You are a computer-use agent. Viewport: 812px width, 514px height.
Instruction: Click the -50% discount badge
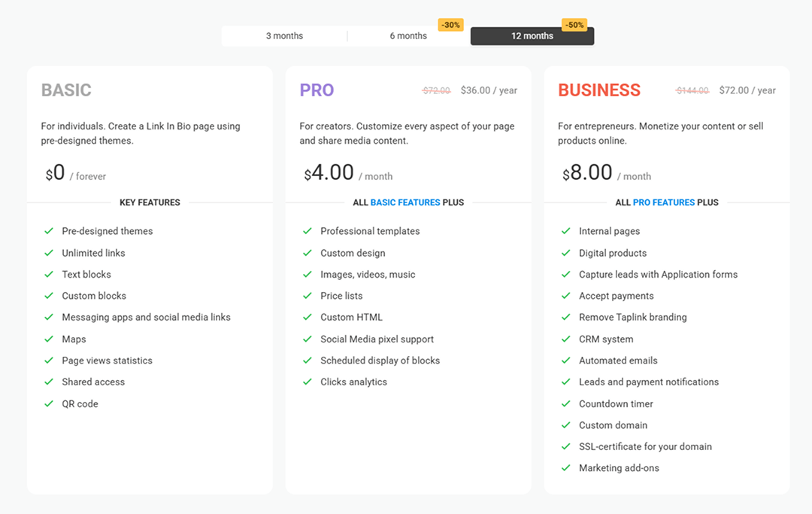574,25
